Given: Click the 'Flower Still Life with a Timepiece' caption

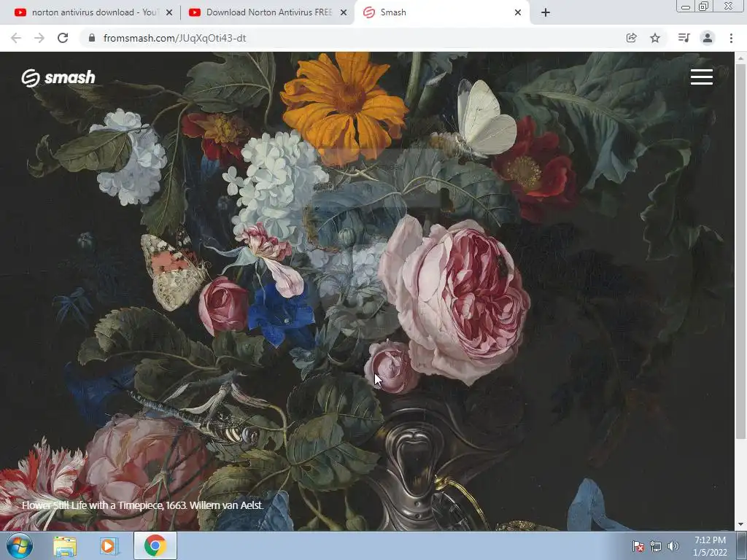Looking at the screenshot, I should pos(142,505).
